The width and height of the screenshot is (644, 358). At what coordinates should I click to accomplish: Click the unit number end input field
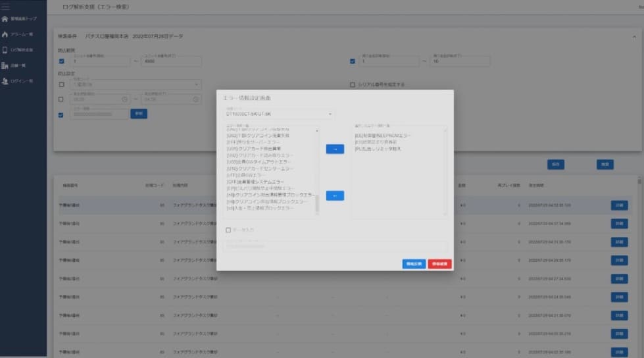coord(172,62)
